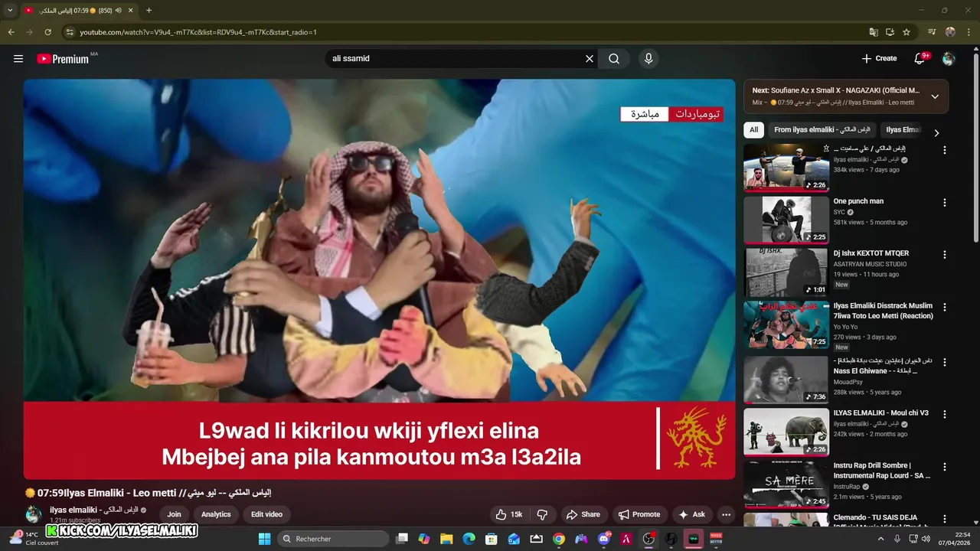Bookmark this page with star icon

(x=906, y=32)
